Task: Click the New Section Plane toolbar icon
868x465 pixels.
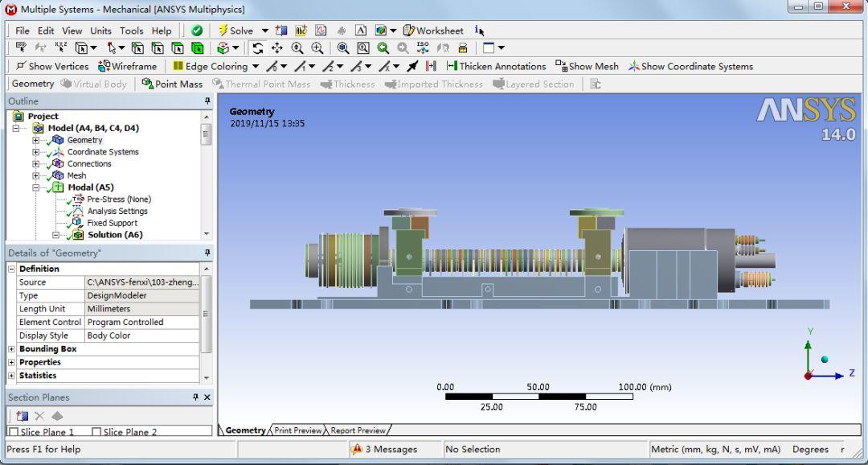Action: point(282,31)
